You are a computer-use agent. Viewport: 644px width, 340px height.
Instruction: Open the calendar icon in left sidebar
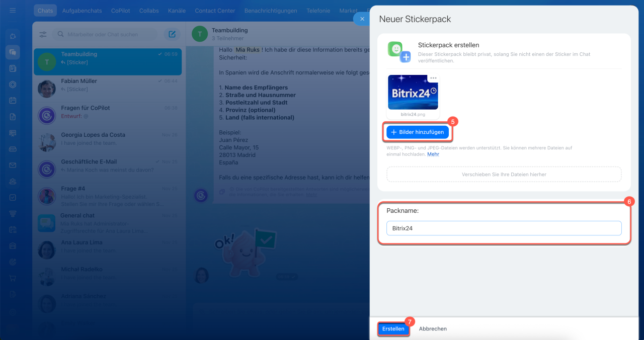pos(13,100)
